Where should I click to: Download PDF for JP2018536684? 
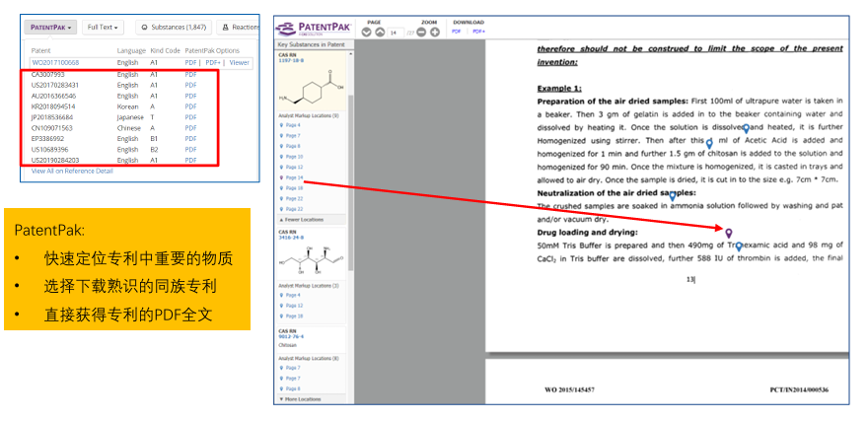[x=190, y=117]
